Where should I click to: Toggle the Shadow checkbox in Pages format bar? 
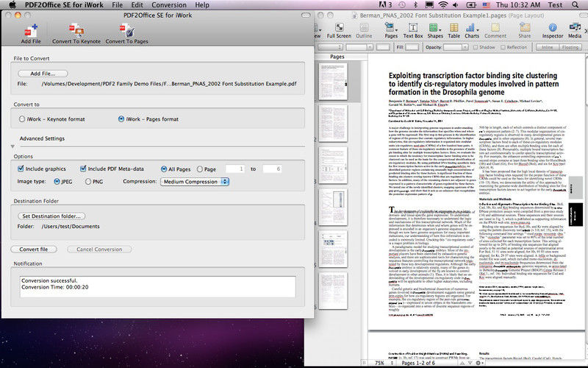point(475,47)
